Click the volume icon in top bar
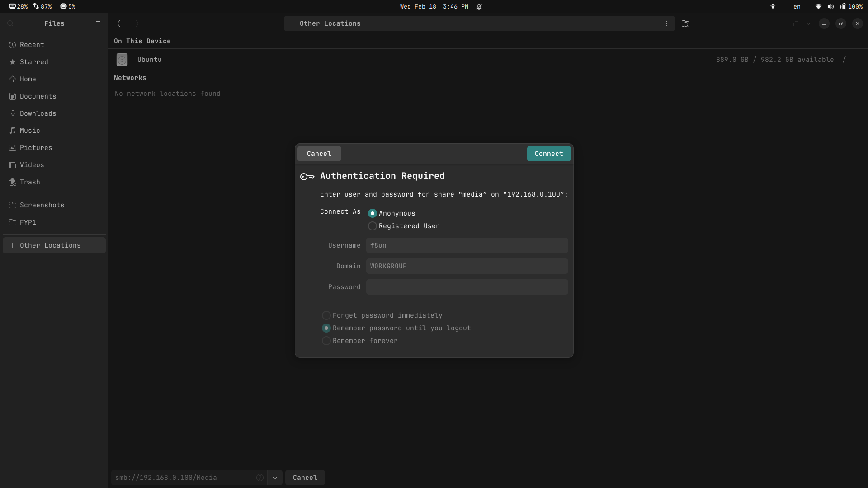 click(830, 7)
